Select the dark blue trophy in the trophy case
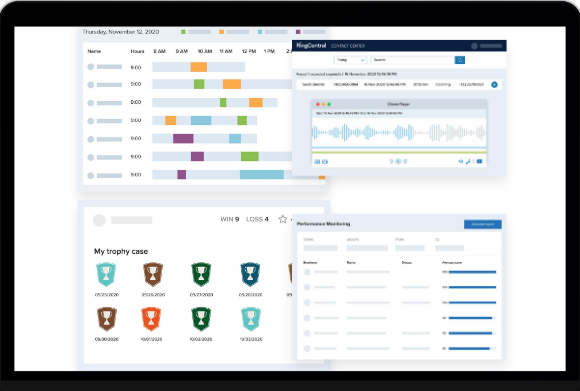The image size is (580, 391). 250,274
